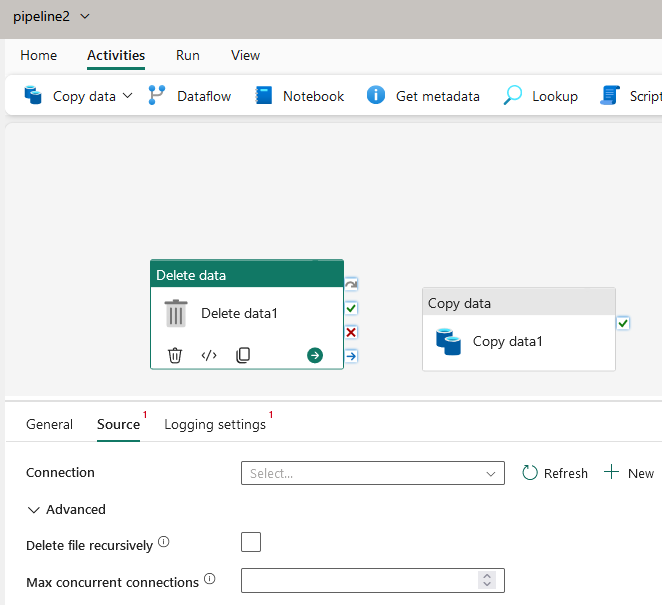Add a Dataflow activity
This screenshot has height=605, width=662.
coord(190,96)
